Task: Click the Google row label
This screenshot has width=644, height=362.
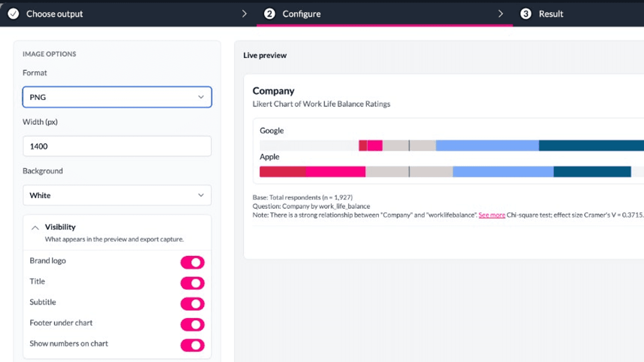Action: coord(272,131)
